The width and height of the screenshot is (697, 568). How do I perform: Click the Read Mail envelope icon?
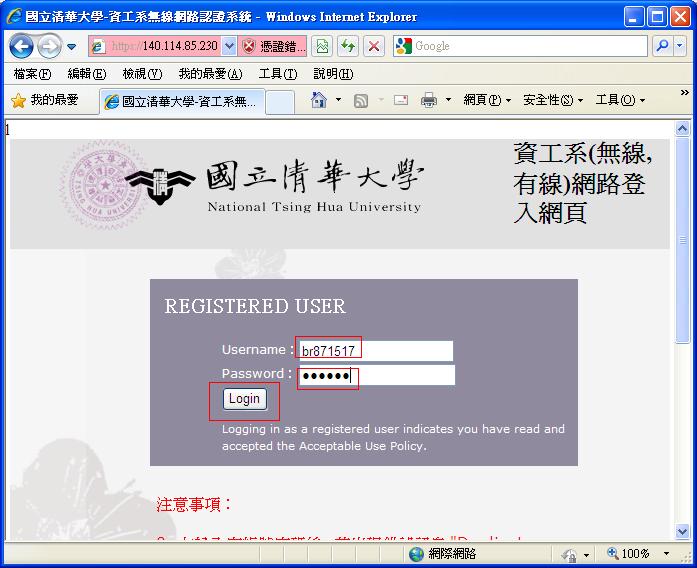(401, 100)
